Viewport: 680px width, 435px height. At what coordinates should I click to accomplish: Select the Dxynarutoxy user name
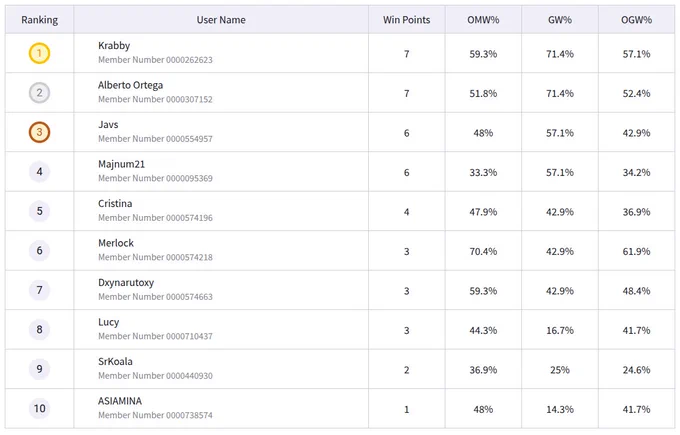point(126,283)
